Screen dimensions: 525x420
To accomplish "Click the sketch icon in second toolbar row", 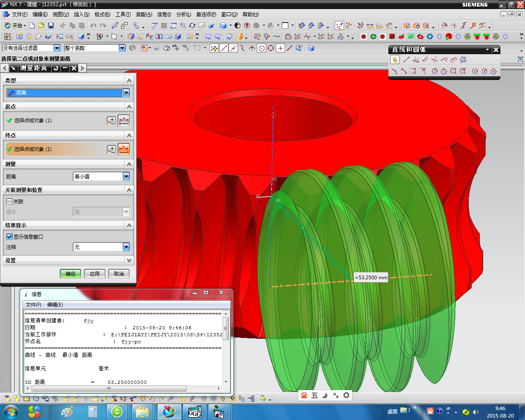I will pyautogui.click(x=8, y=37).
